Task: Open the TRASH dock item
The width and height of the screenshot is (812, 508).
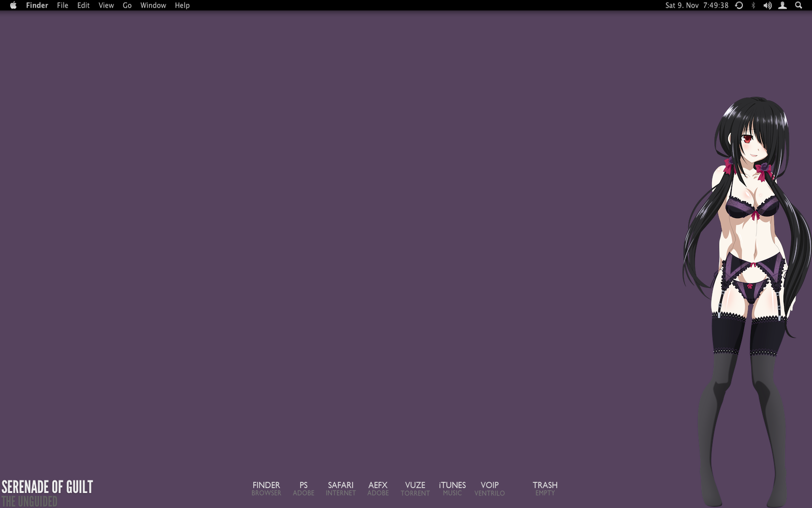Action: click(545, 488)
